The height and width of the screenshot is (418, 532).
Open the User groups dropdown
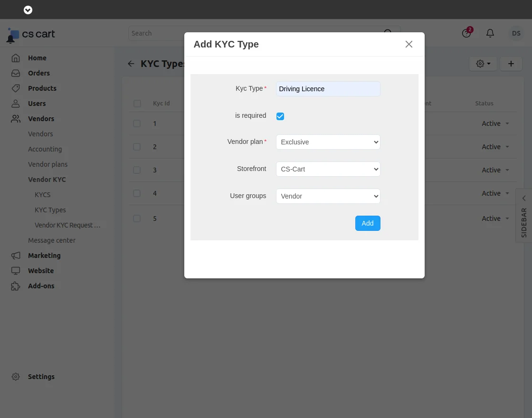(328, 196)
